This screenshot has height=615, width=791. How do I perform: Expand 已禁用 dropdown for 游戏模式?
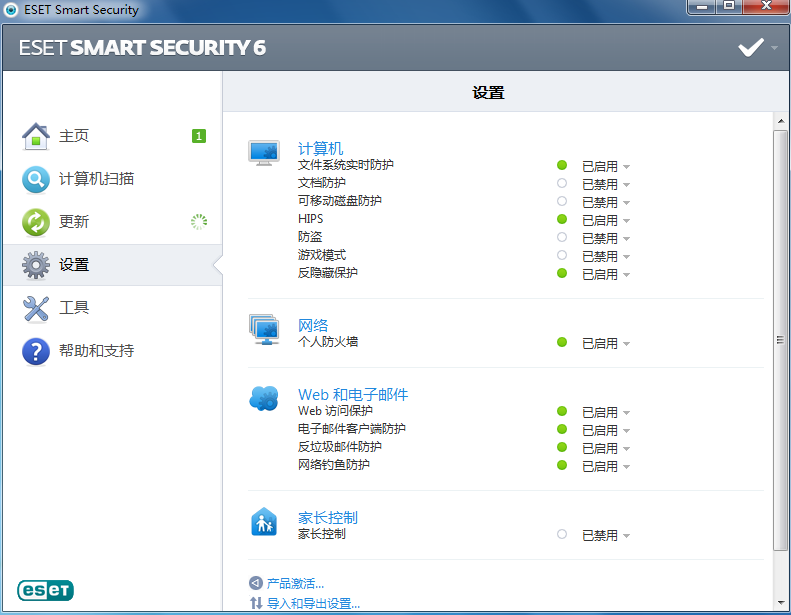click(605, 256)
